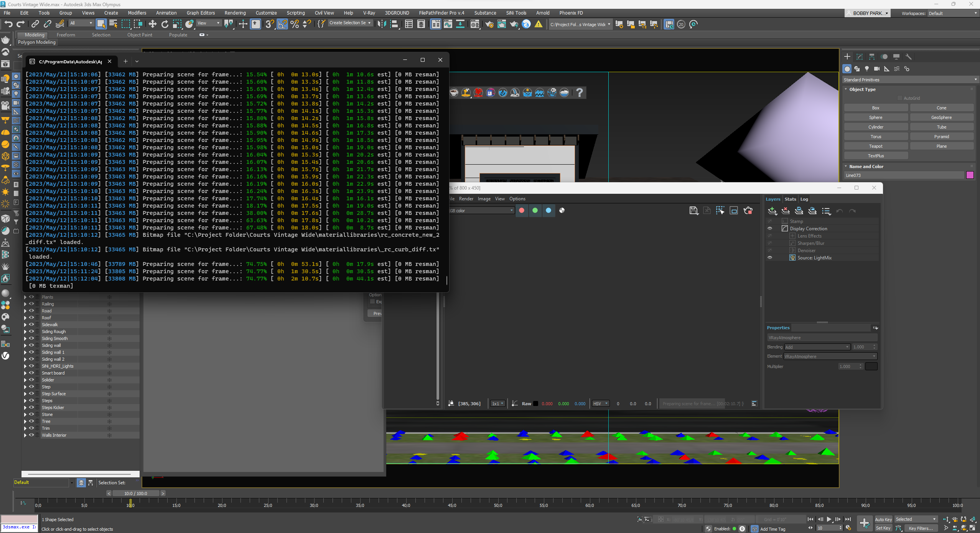Screen dimensions: 980x533
Task: Activate the Select and Move tool
Action: coord(152,24)
